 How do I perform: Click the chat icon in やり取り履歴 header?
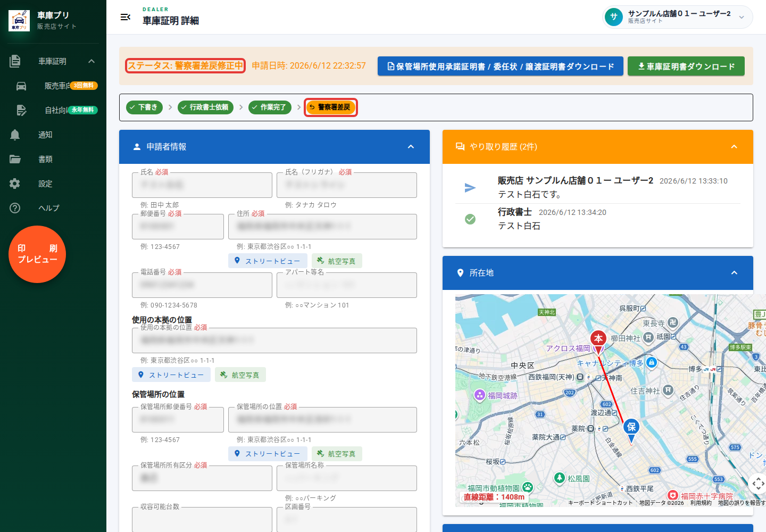(460, 147)
